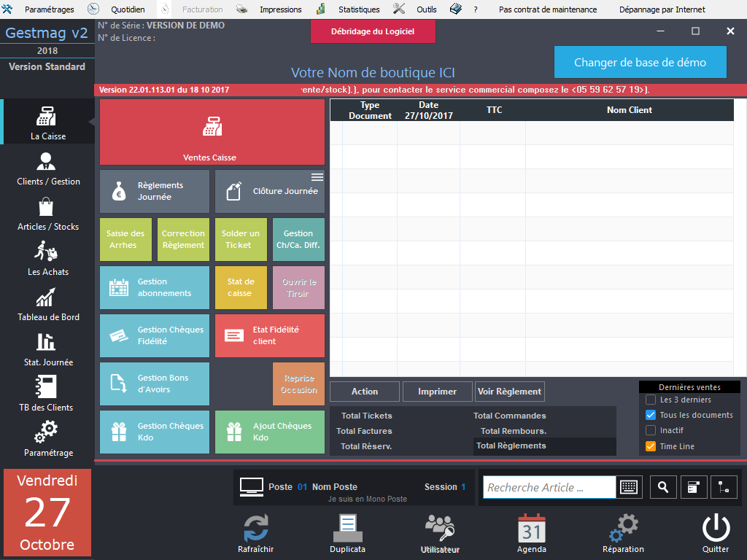Screen dimensions: 747x560
Task: Click the TTC column header
Action: (x=494, y=110)
